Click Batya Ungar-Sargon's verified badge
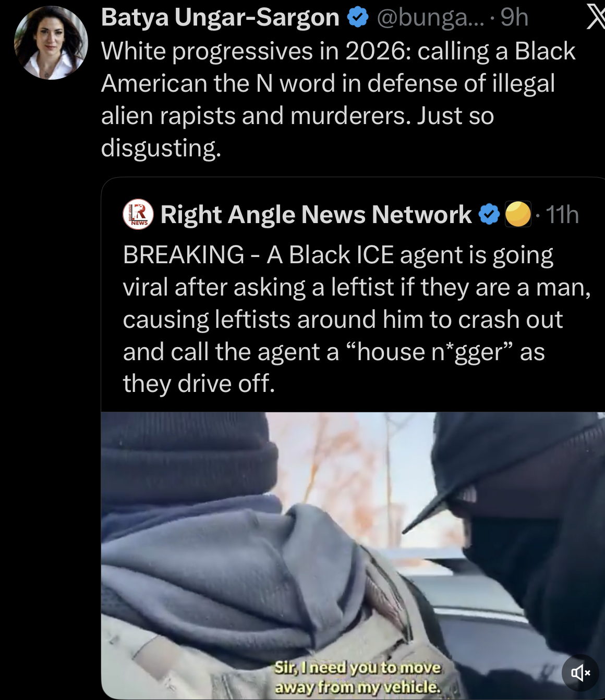This screenshot has height=700, width=605. [x=358, y=18]
